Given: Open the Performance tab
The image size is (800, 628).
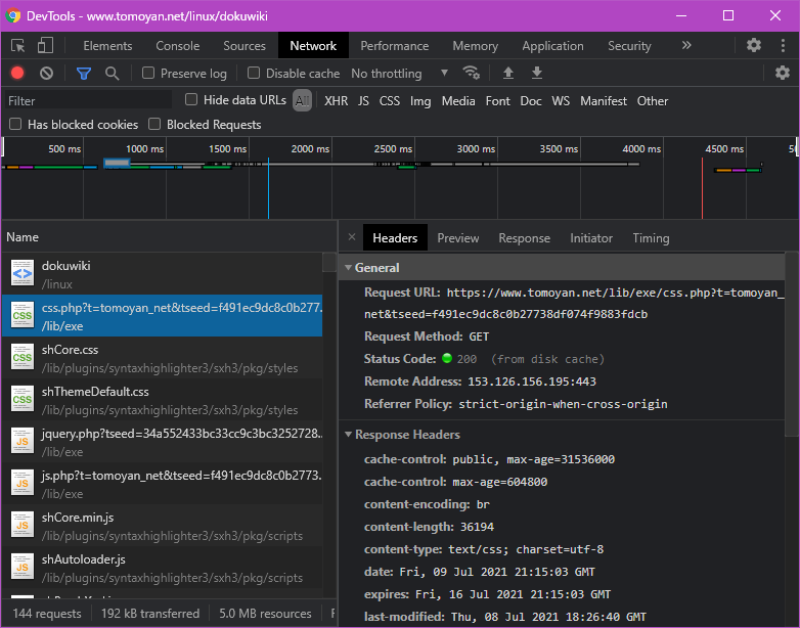Looking at the screenshot, I should click(394, 46).
